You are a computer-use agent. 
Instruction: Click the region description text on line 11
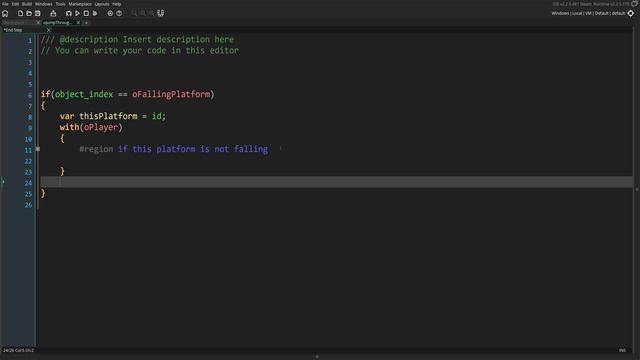pos(193,149)
